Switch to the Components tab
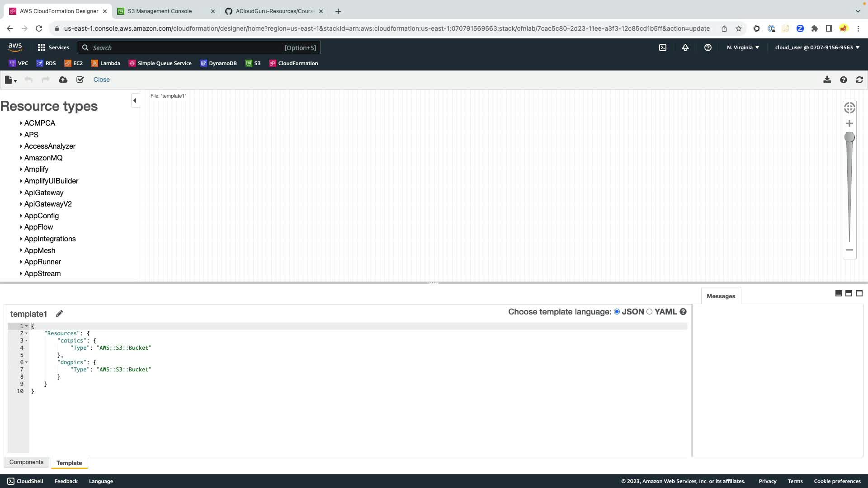 (26, 462)
